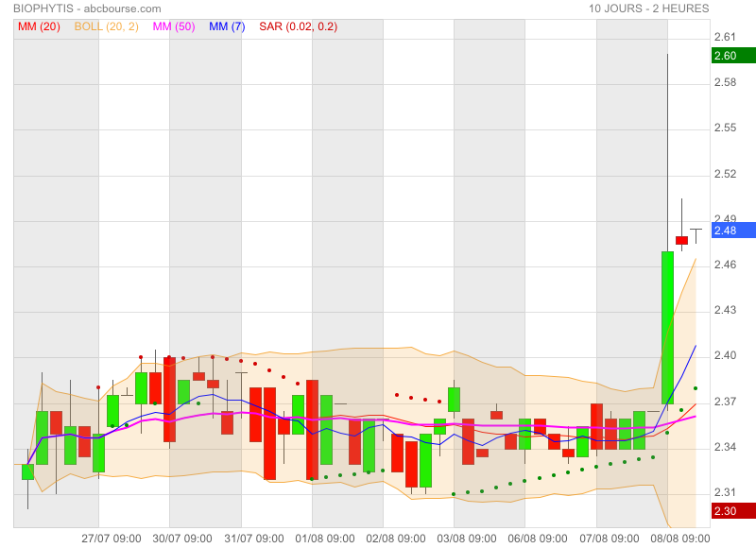Screen dimensions: 756x548
Task: Click the 03/08 09:00 date label
Action: (467, 539)
